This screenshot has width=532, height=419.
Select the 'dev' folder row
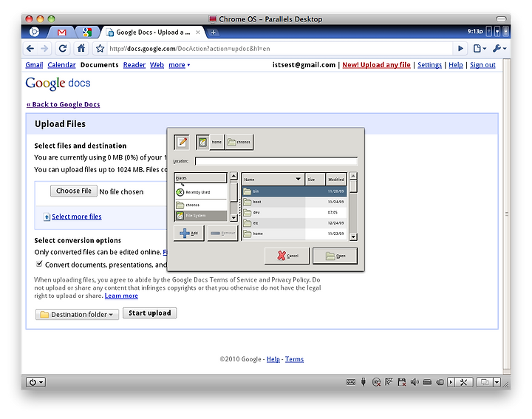294,212
